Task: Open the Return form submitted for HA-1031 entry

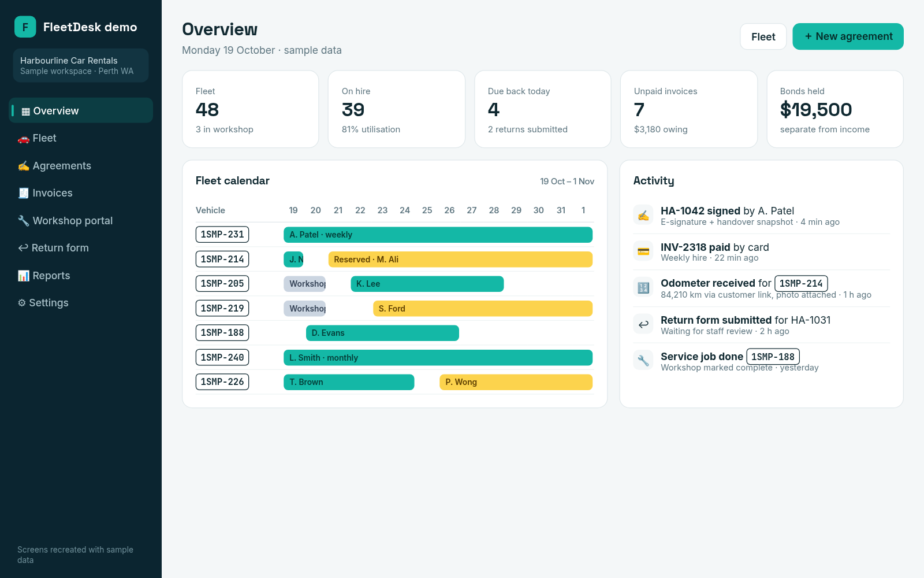Action: pyautogui.click(x=761, y=325)
